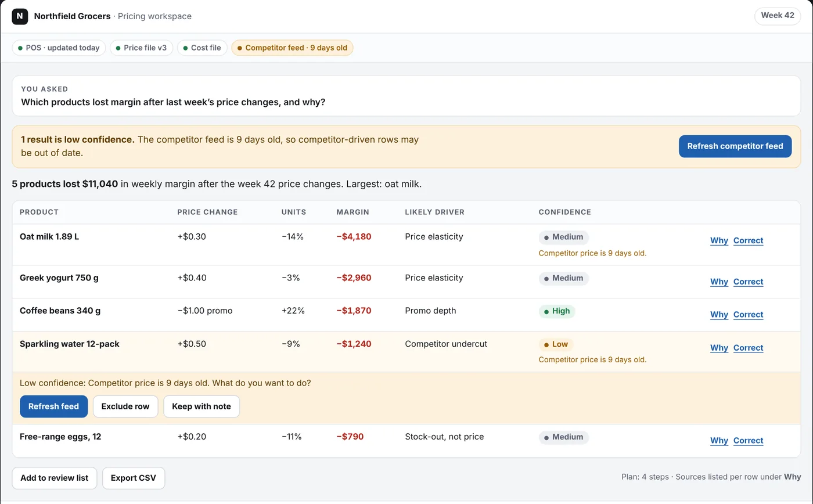Click the Northfield Grocers N logo icon
The width and height of the screenshot is (813, 504).
click(x=20, y=16)
